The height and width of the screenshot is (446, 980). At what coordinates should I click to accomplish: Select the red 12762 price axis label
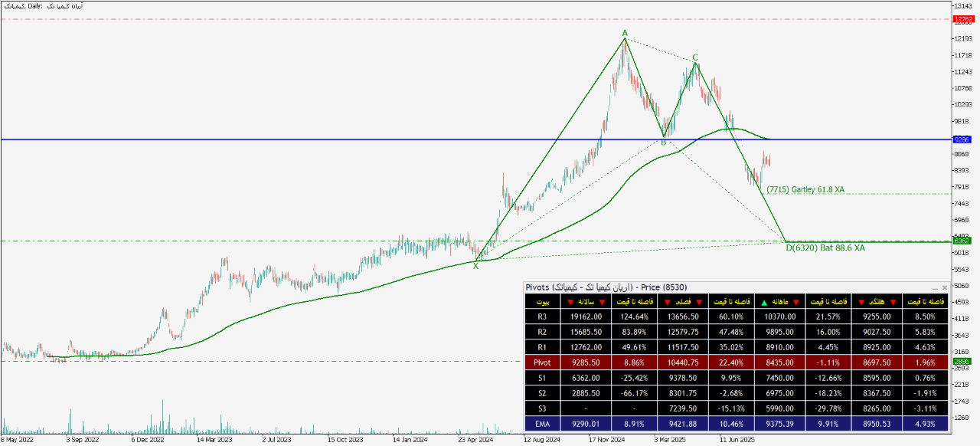click(x=962, y=18)
